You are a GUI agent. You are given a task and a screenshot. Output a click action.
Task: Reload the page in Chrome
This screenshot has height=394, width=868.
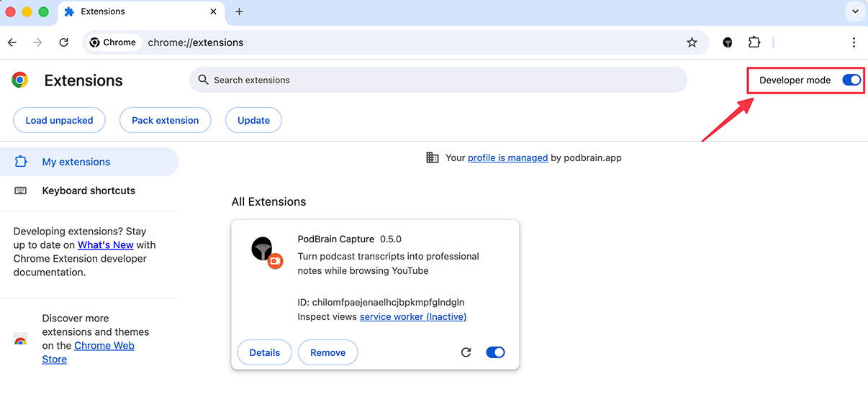click(x=63, y=42)
